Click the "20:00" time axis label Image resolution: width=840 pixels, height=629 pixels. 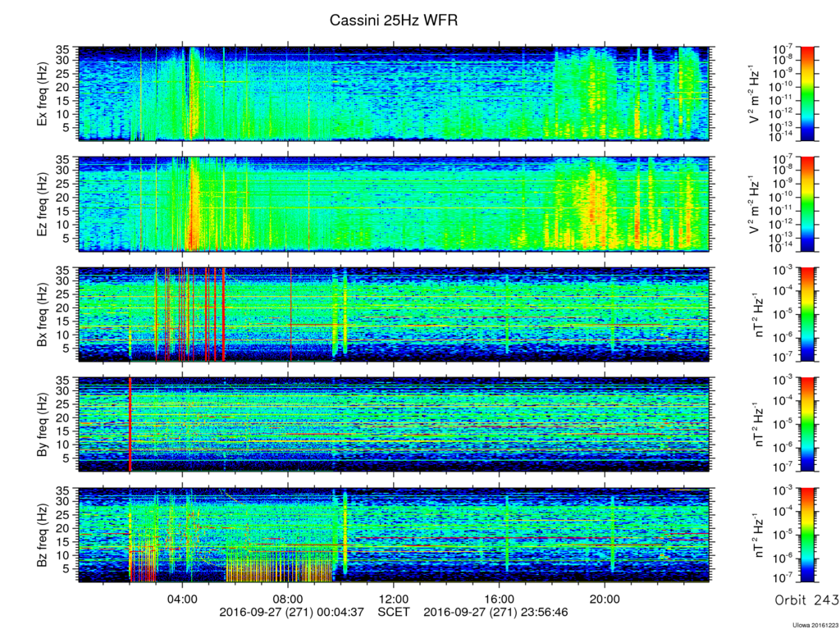point(605,599)
